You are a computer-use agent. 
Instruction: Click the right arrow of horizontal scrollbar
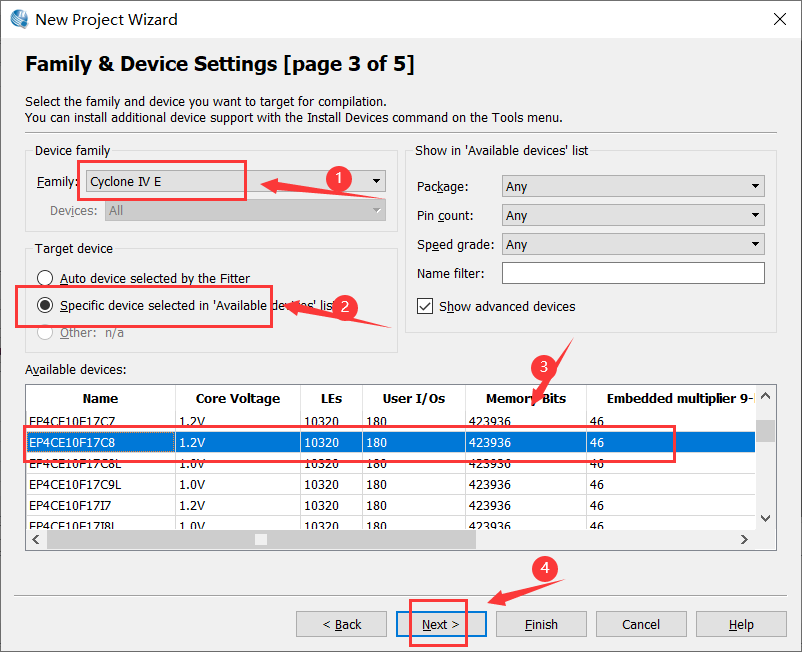pos(744,539)
